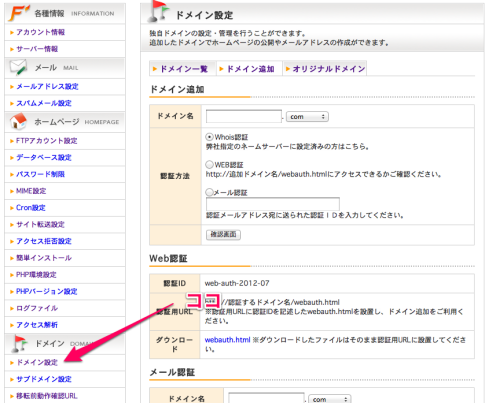Focus the ドメイン名 input in ドメイン追加
The width and height of the screenshot is (500, 403).
pos(244,116)
